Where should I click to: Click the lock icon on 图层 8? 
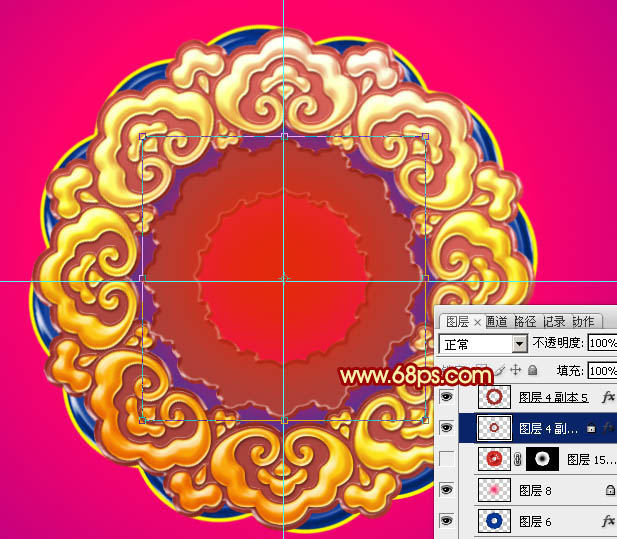610,490
